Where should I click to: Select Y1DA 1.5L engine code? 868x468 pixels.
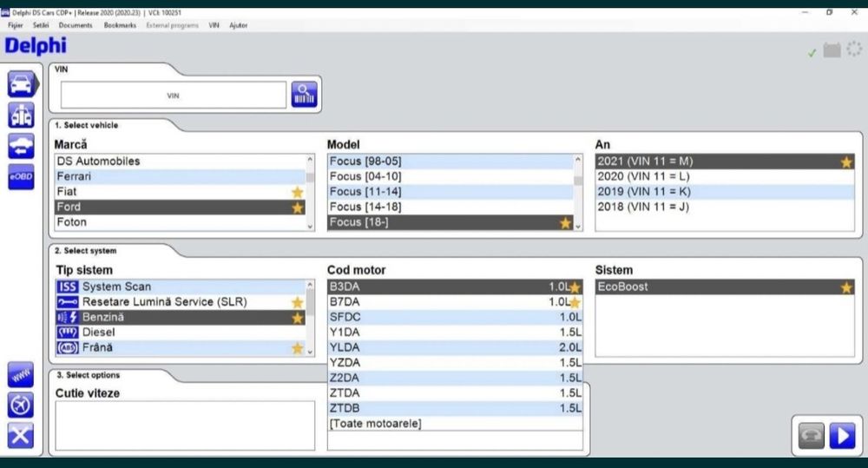(455, 333)
